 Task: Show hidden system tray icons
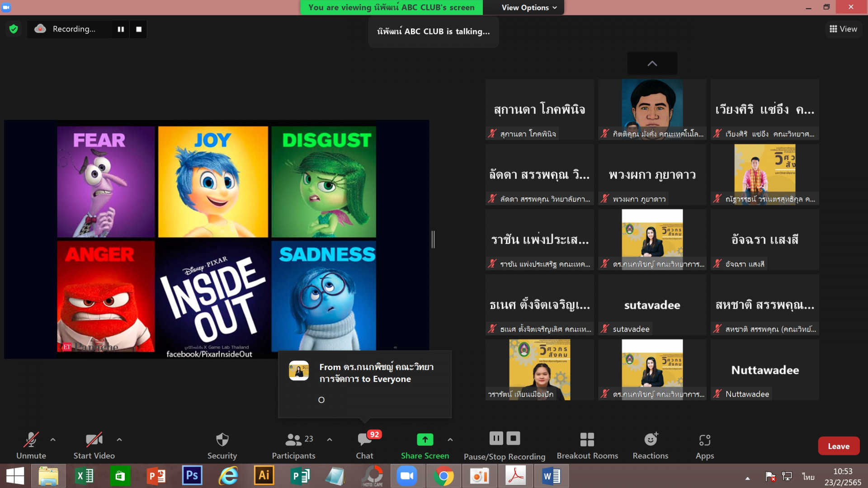[x=748, y=478]
